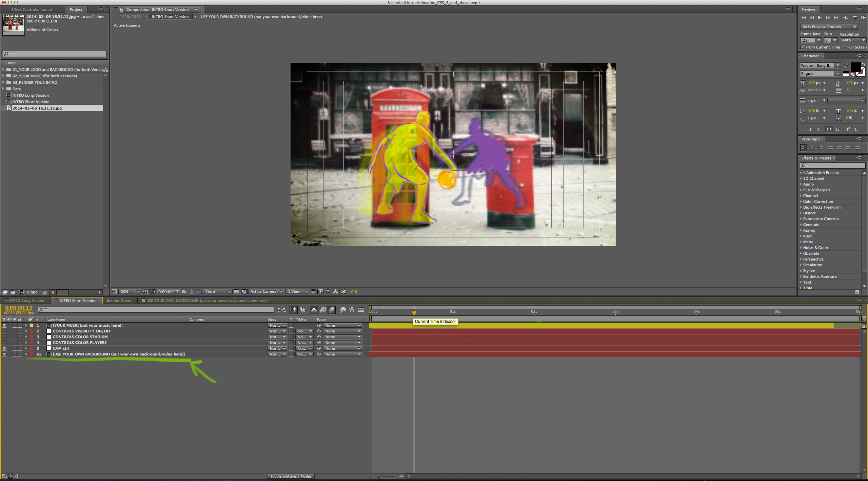Click the Faux Italic text style button
Image resolution: width=868 pixels, height=481 pixels.
coord(818,129)
